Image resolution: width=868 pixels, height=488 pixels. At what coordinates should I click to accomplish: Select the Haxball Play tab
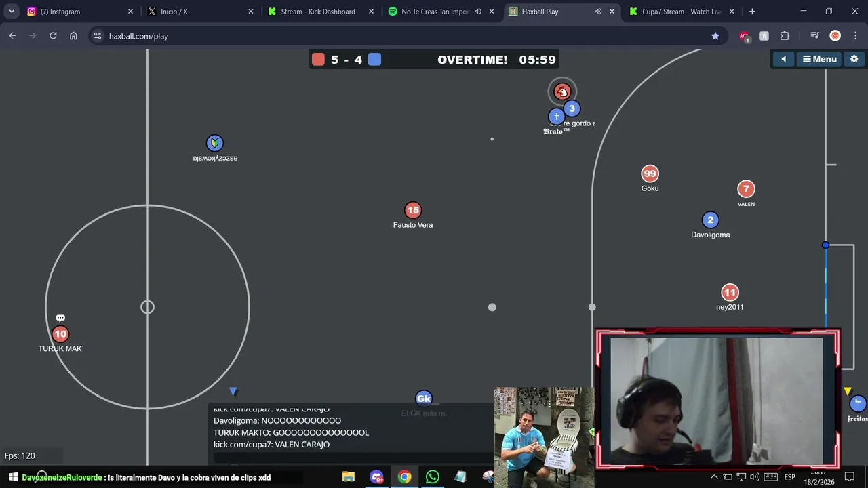[563, 12]
